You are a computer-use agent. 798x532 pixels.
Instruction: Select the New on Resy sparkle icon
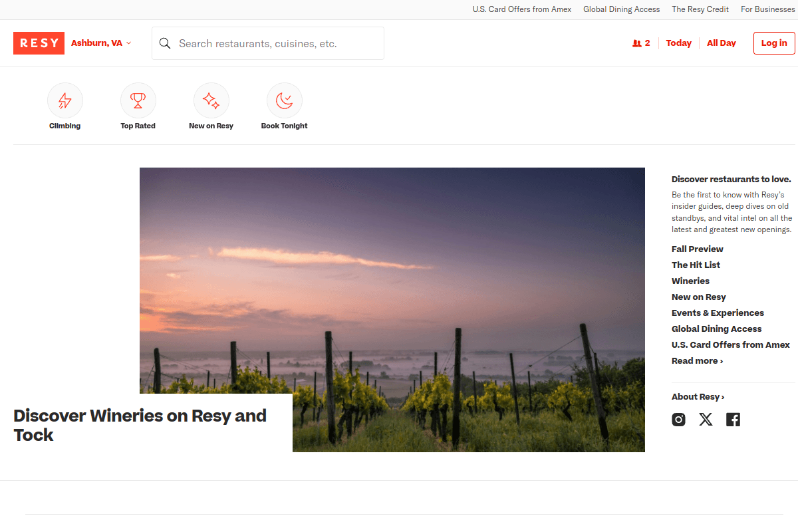tap(211, 100)
